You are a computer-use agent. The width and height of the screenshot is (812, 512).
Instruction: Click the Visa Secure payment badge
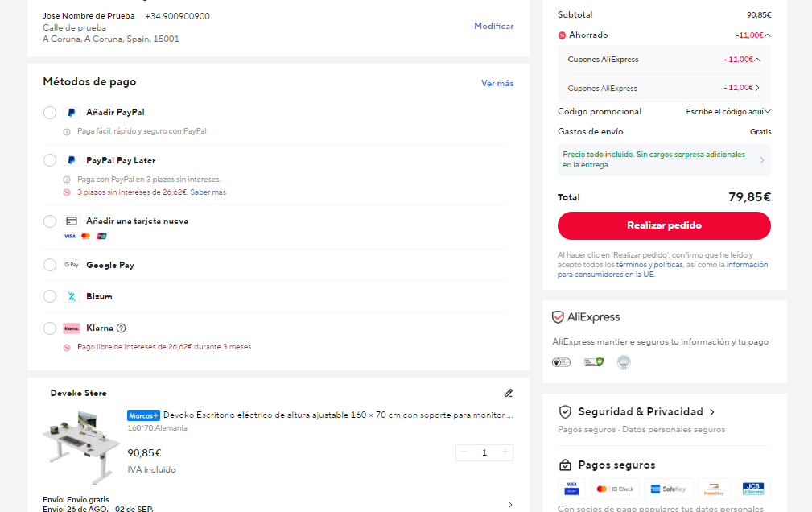click(571, 488)
